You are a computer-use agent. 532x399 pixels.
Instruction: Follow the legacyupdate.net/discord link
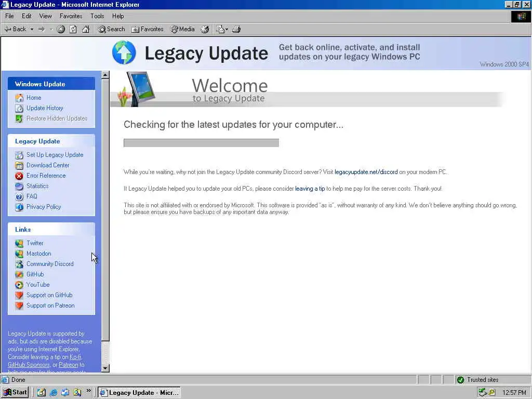[366, 172]
